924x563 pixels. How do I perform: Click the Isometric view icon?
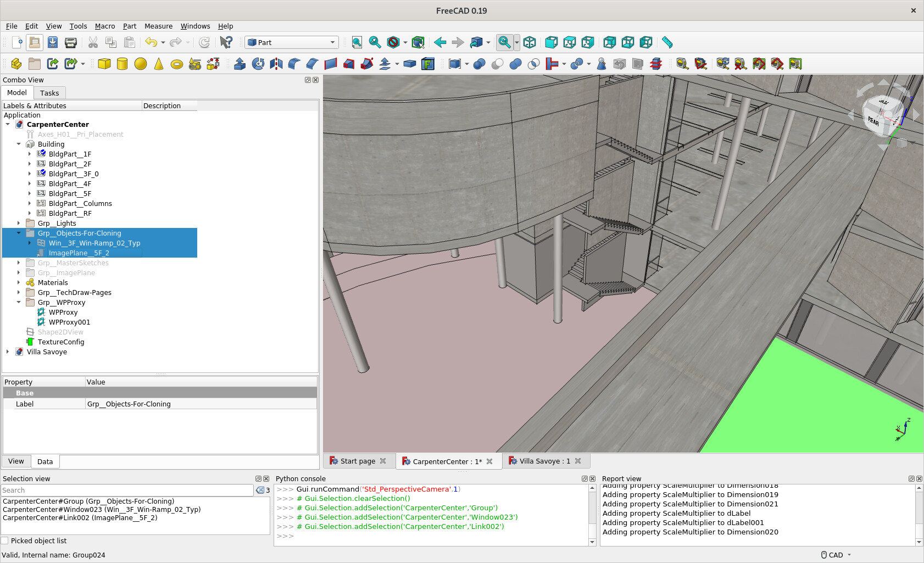530,42
